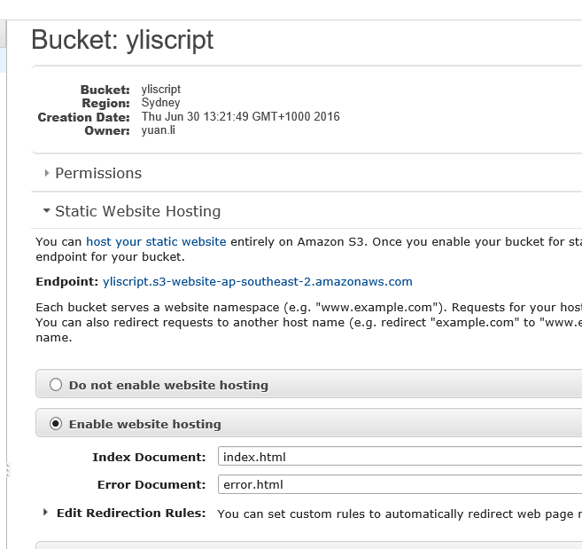This screenshot has width=582, height=549.
Task: Click the Permissions section title
Action: (98, 173)
